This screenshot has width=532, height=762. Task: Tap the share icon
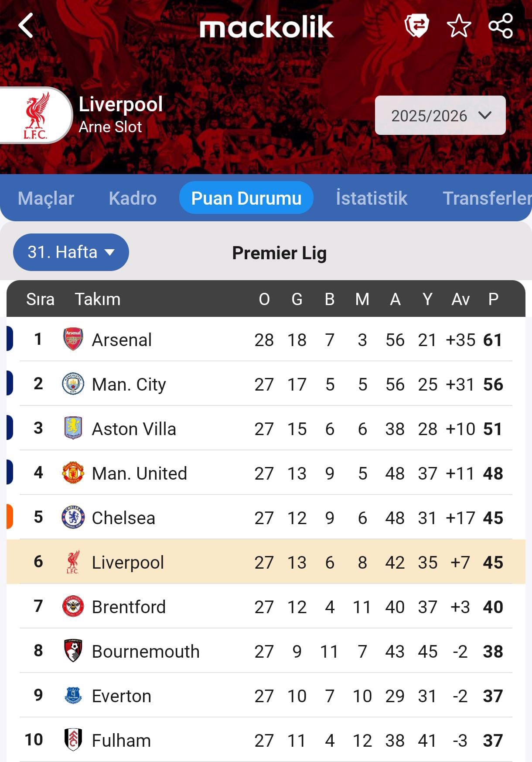tap(501, 26)
